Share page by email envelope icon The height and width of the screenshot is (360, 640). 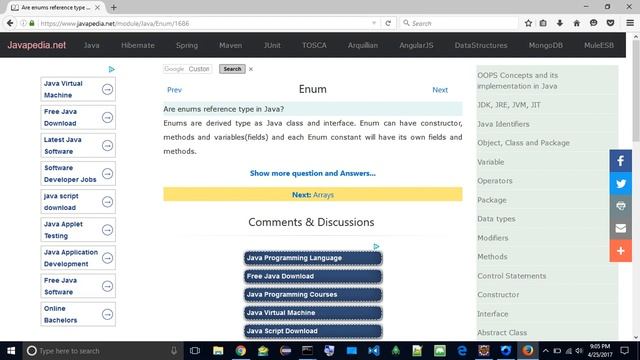620,228
